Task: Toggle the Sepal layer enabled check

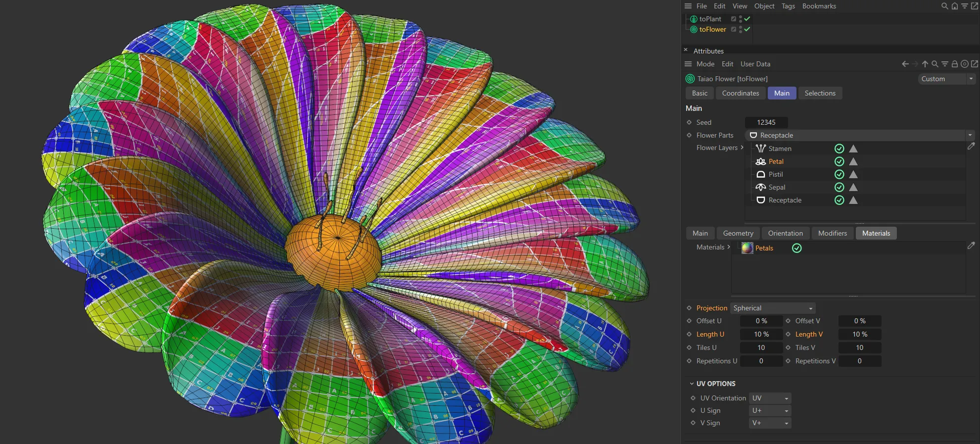Action: (839, 187)
